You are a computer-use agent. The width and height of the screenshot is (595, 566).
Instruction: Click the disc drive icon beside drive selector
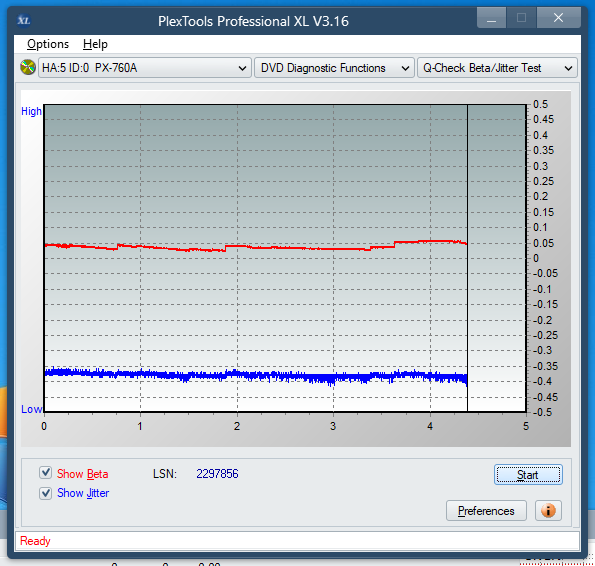pos(28,68)
